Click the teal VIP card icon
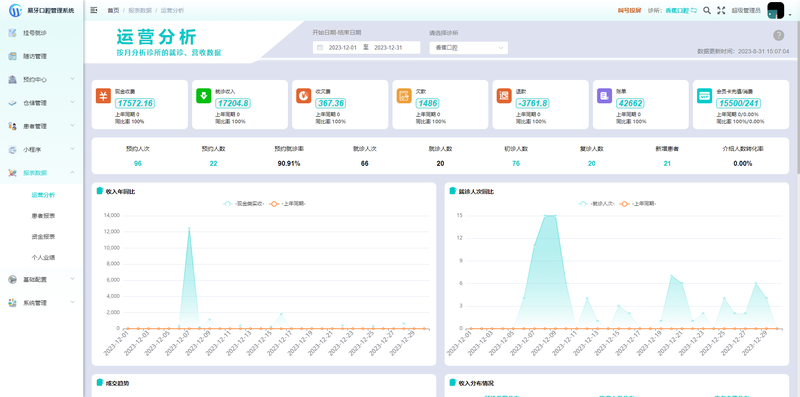 pos(705,95)
